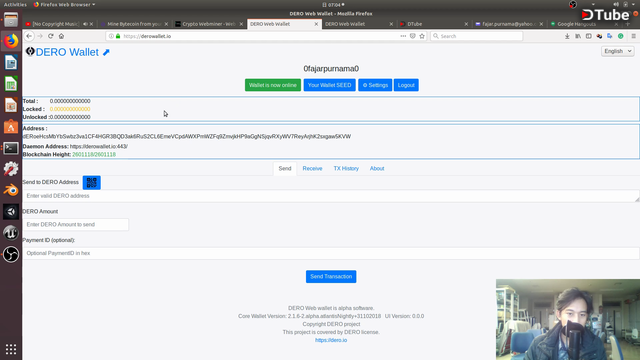Click the translate extension icon in toolbar
Image resolution: width=640 pixels, height=360 pixels.
(x=610, y=36)
